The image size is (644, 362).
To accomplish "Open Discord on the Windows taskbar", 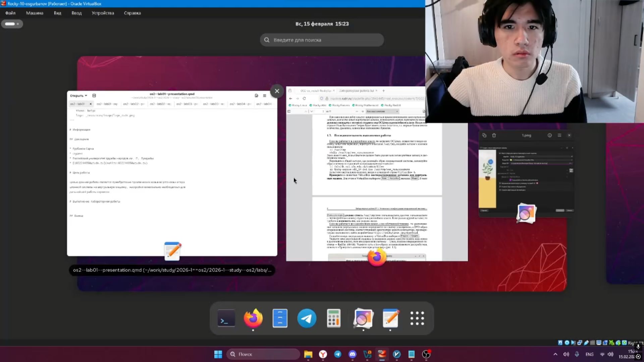I will tap(353, 354).
